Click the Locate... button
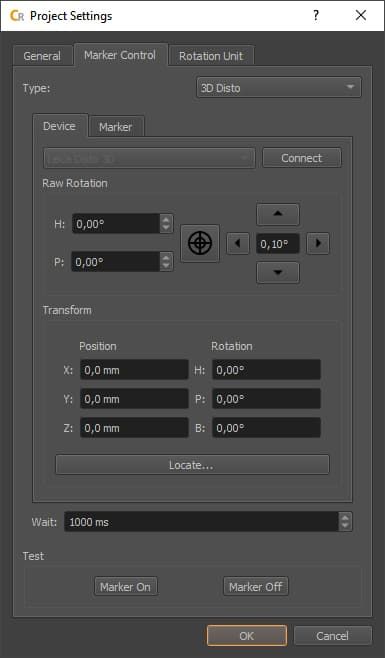Viewport: 385px width, 658px height. [192, 465]
